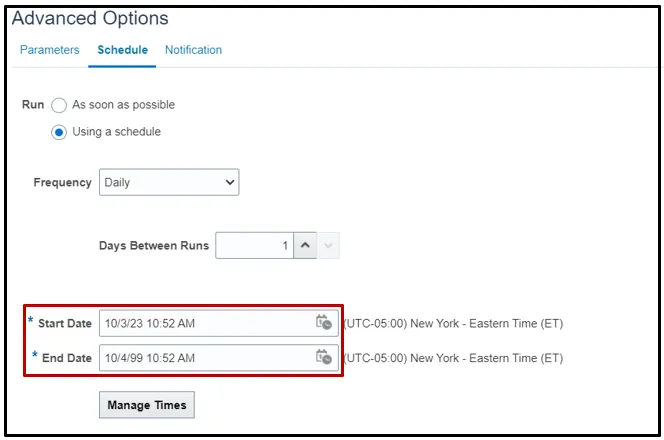664x440 pixels.
Task: Increase Days Between Runs with up arrow
Action: pyautogui.click(x=305, y=246)
